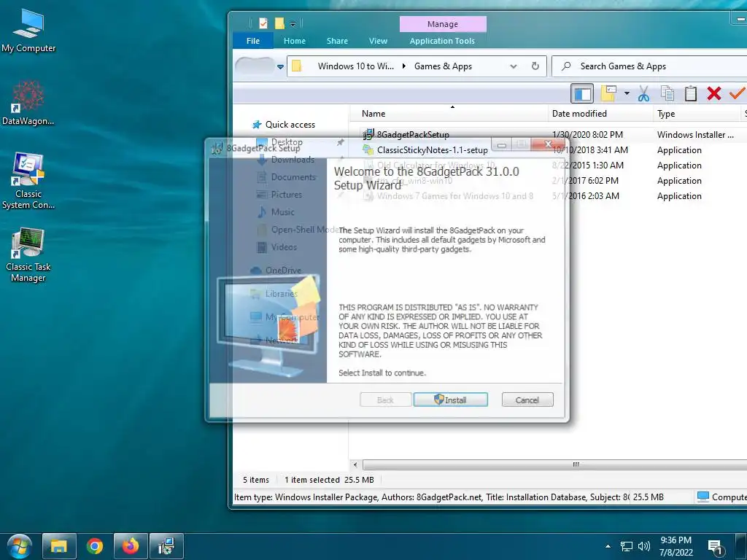The image size is (747, 560).
Task: Click the horizontal scrollbar in file list
Action: tap(554, 464)
